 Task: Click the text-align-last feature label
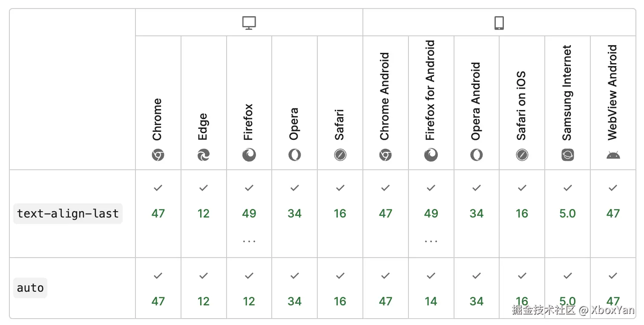[68, 213]
